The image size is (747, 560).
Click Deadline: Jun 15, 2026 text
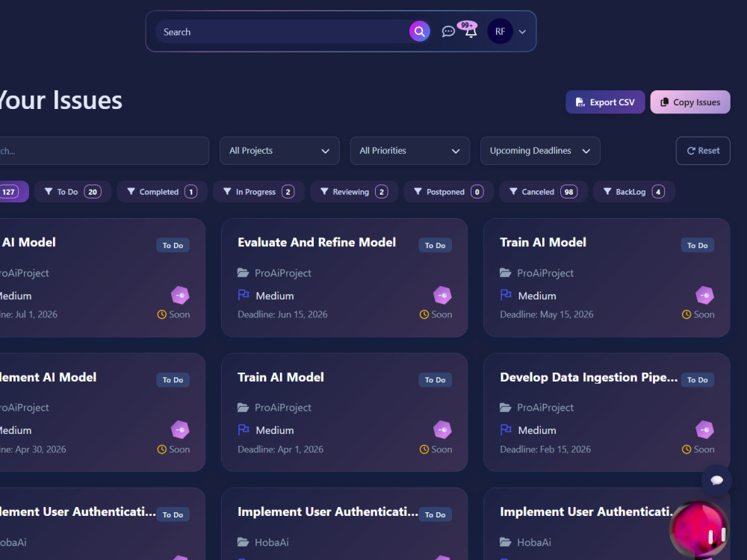point(282,314)
